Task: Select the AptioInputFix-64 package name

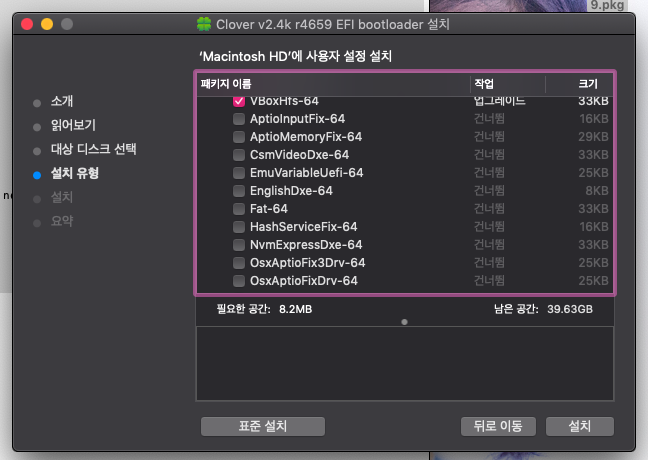Action: point(298,119)
